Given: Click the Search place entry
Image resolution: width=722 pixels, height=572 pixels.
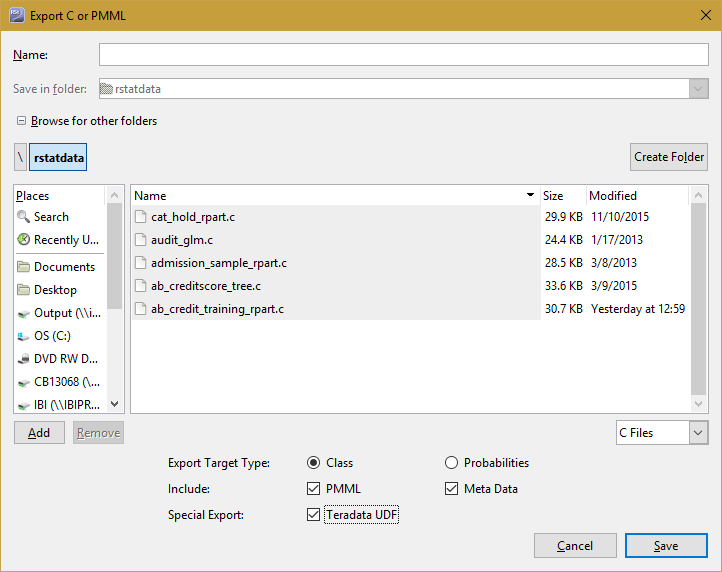Looking at the screenshot, I should tap(60, 216).
